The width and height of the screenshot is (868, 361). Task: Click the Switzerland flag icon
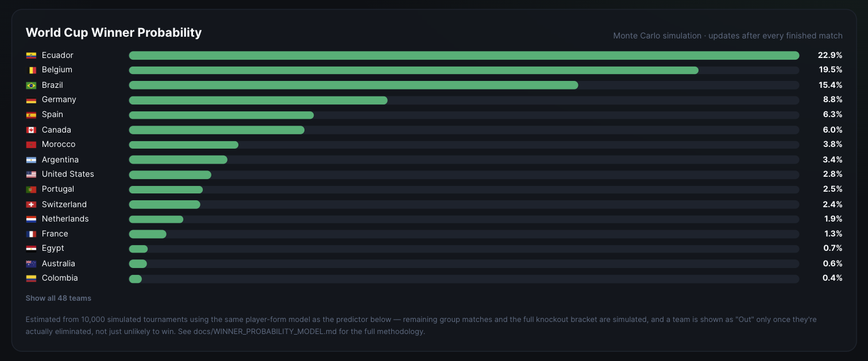[x=31, y=205]
